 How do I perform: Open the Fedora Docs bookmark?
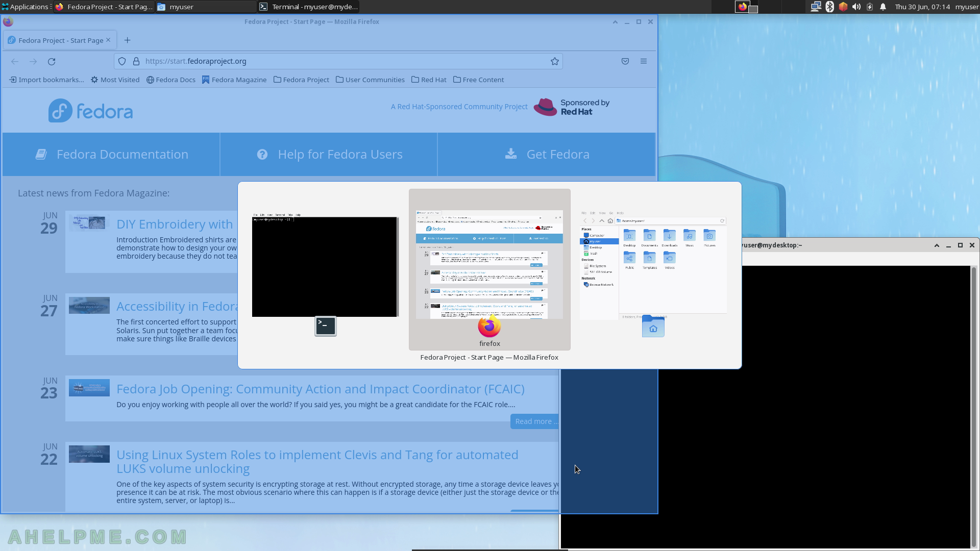coord(171,80)
